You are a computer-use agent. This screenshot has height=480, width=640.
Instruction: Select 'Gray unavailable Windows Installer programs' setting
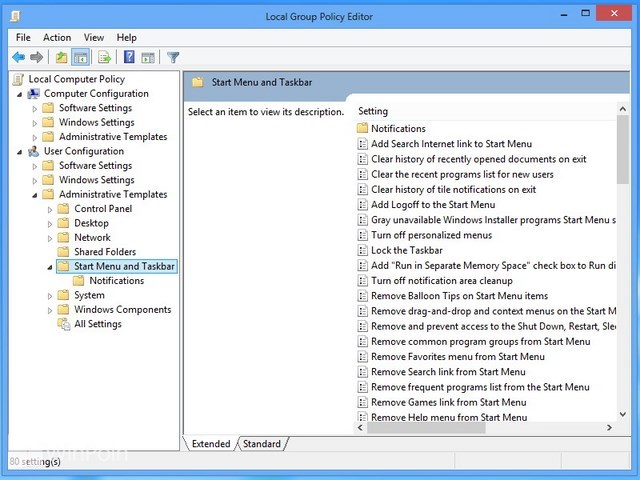coord(493,220)
